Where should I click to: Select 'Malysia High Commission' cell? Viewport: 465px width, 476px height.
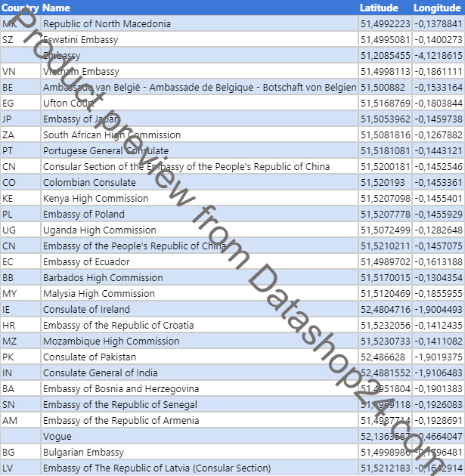(200, 293)
